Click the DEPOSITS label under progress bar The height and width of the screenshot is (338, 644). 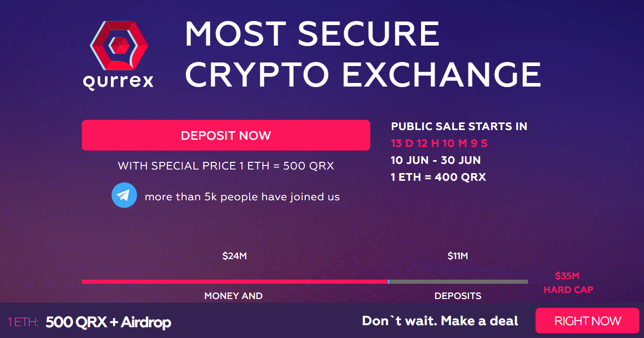point(458,296)
